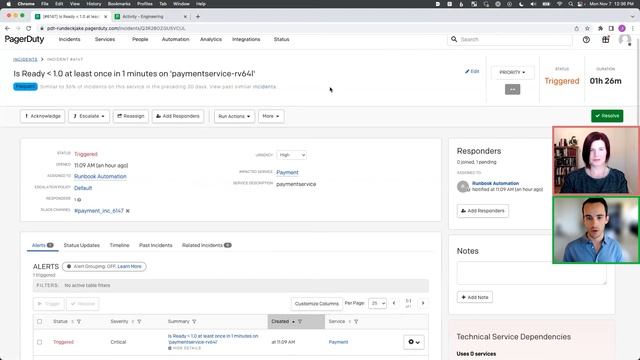Open the Analytics menu
The width and height of the screenshot is (640, 360).
pos(211,39)
